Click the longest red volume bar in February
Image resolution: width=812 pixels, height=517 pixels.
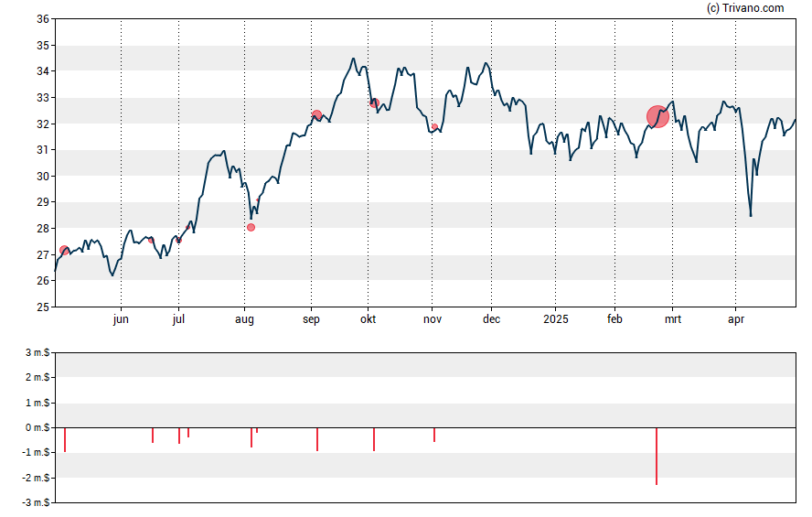[657, 457]
